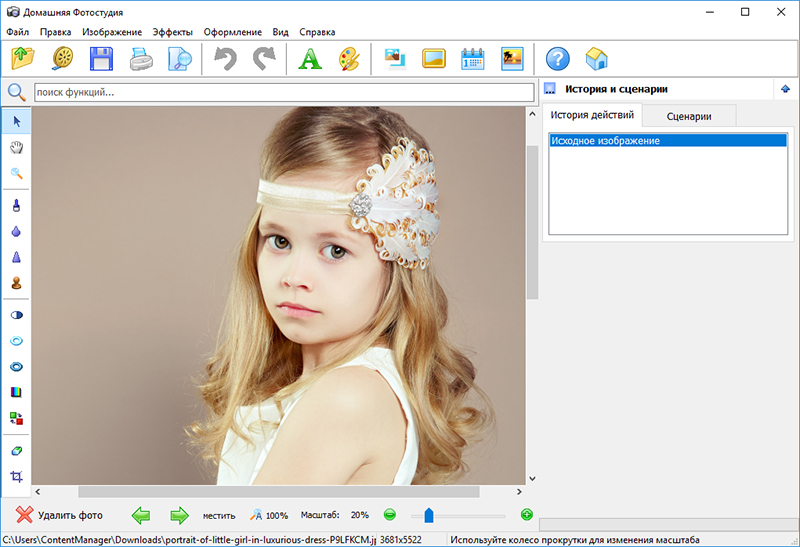Click the file path in the status bar

tap(189, 539)
